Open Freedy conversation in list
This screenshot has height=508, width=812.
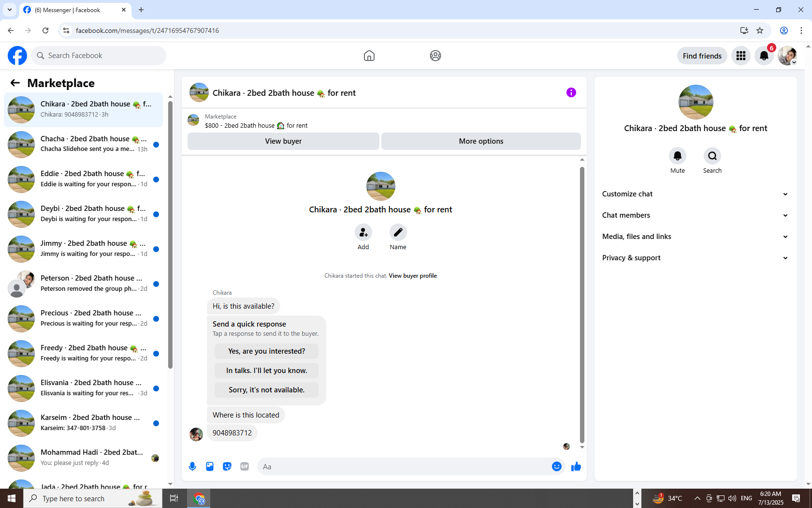pos(84,354)
